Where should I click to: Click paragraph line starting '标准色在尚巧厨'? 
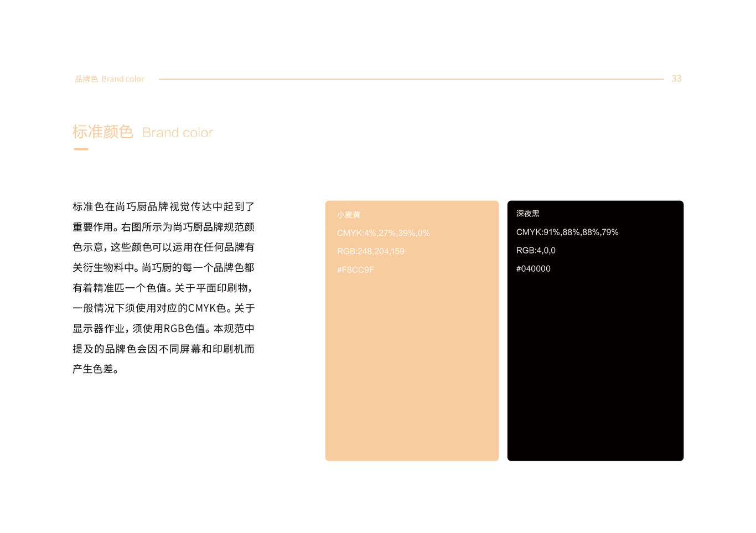coord(163,206)
